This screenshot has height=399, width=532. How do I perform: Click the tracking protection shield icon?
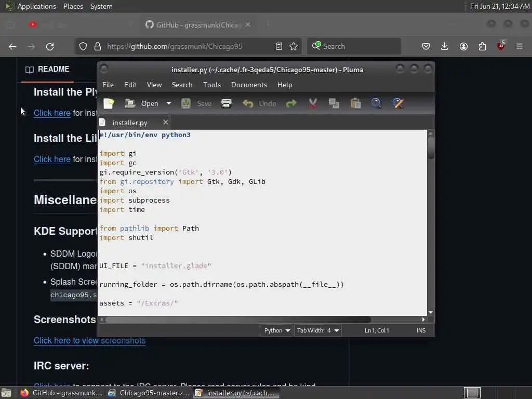point(83,46)
